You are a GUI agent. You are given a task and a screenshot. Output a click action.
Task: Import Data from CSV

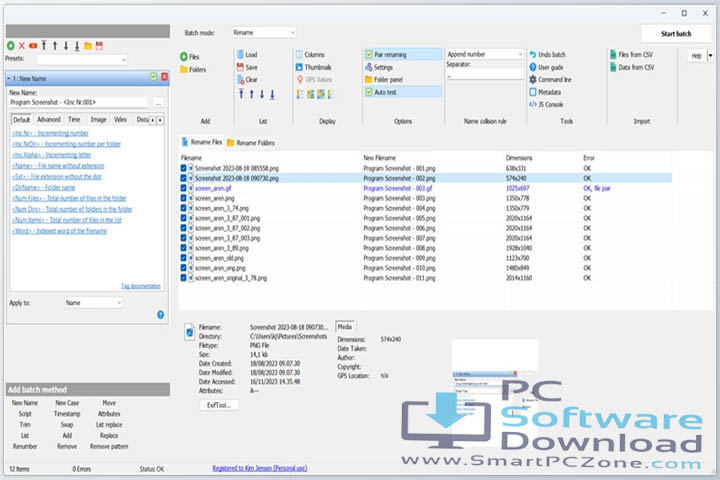632,67
